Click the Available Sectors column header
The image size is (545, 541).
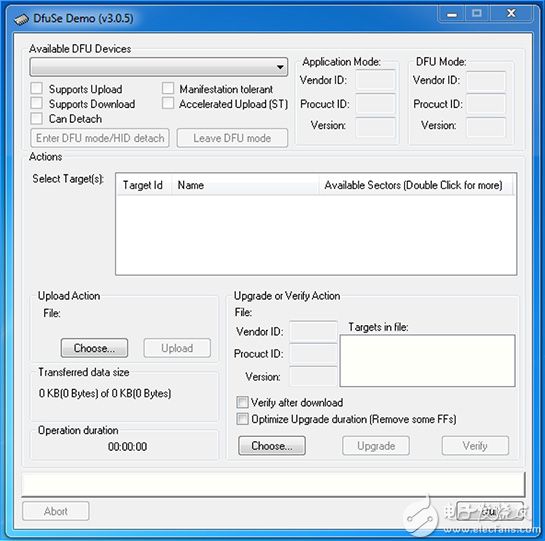point(416,185)
